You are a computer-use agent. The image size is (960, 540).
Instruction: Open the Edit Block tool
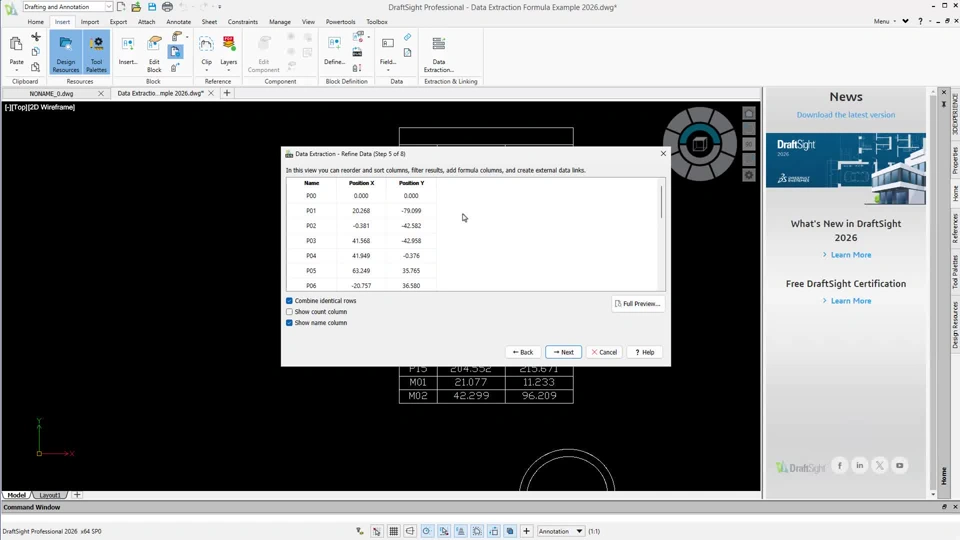(x=154, y=54)
